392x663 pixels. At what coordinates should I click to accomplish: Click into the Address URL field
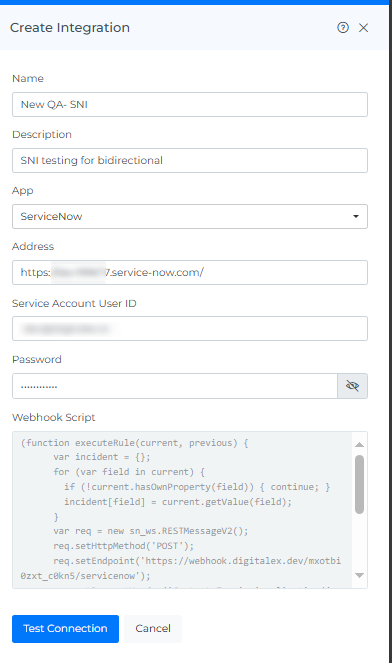pyautogui.click(x=189, y=272)
